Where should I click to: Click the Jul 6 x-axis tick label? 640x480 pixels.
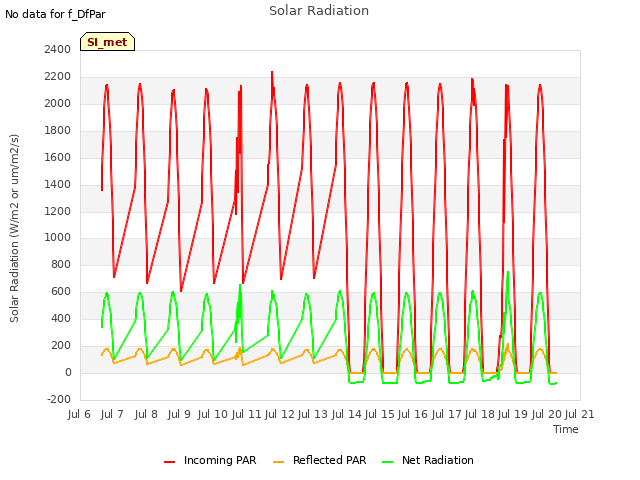(79, 414)
